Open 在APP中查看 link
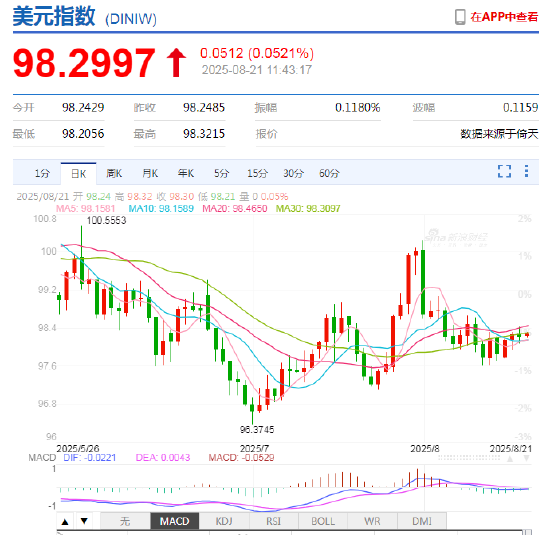The width and height of the screenshot is (550, 535). pos(504,17)
